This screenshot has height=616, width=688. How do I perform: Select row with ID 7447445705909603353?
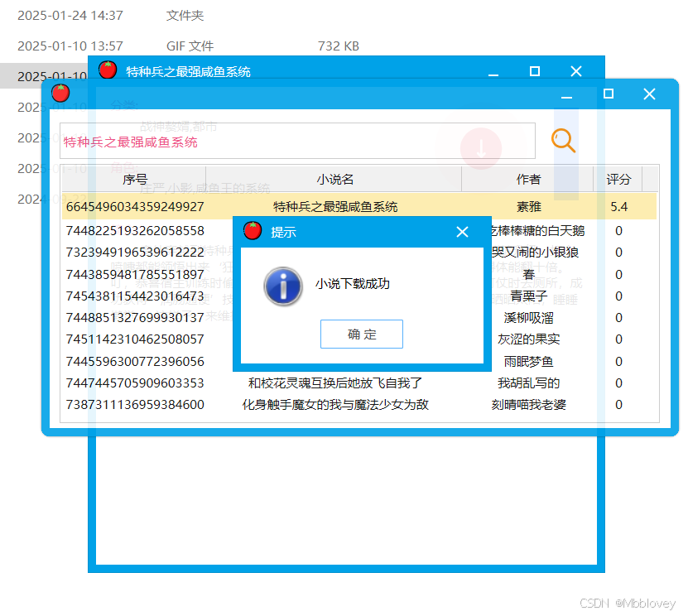pyautogui.click(x=135, y=383)
